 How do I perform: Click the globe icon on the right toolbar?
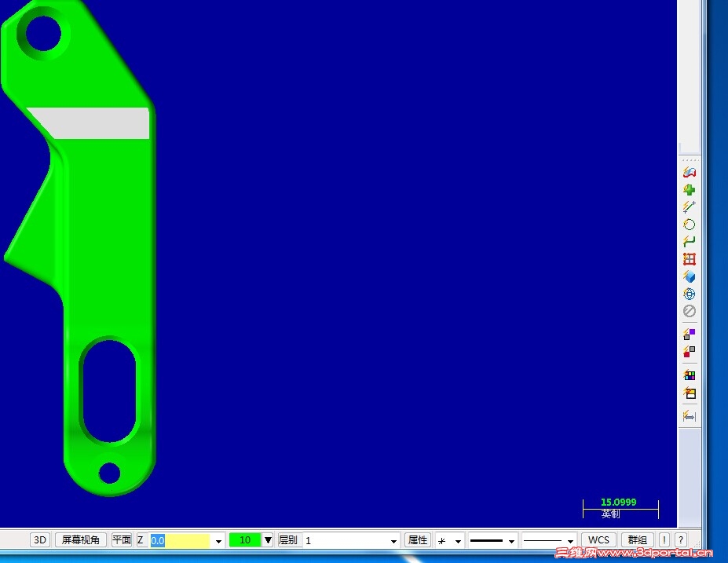(x=689, y=294)
